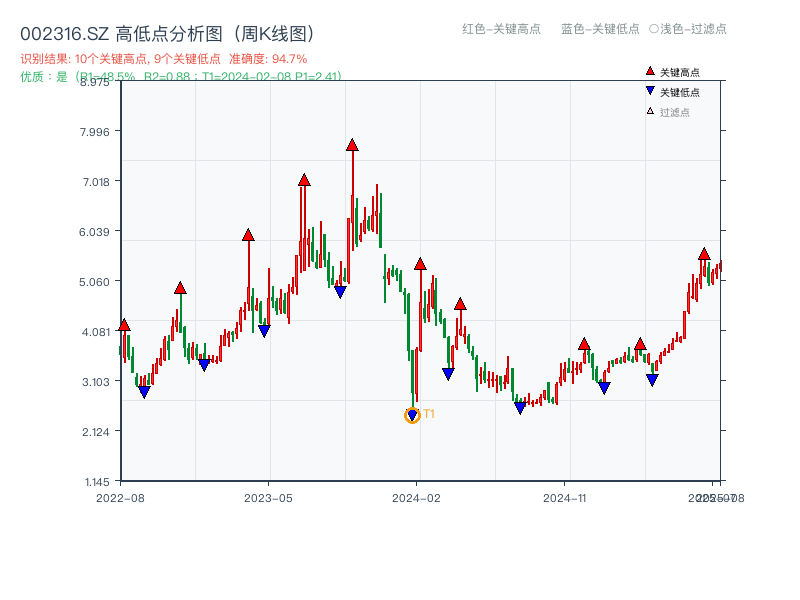Click the 2024-02 date label on the x-axis
The image size is (800, 600).
pos(414,497)
